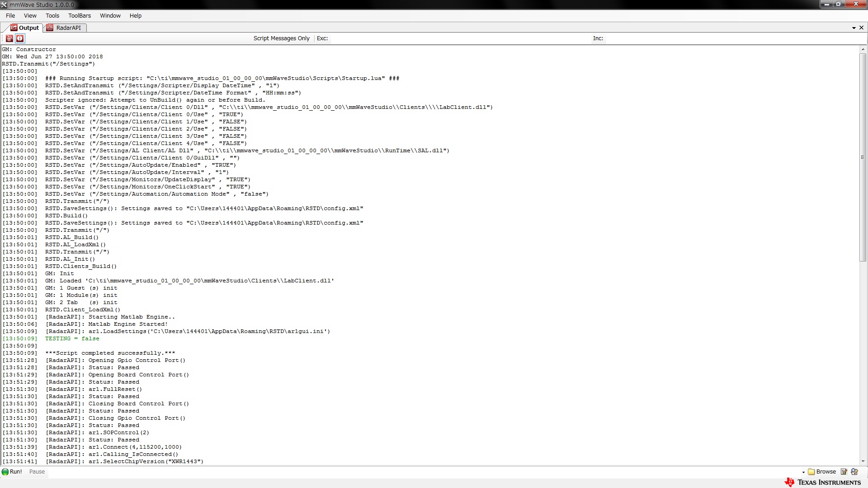The width and height of the screenshot is (868, 488).
Task: Click 'RSTD.AL_LoadXml()' log line
Action: pyautogui.click(x=75, y=244)
